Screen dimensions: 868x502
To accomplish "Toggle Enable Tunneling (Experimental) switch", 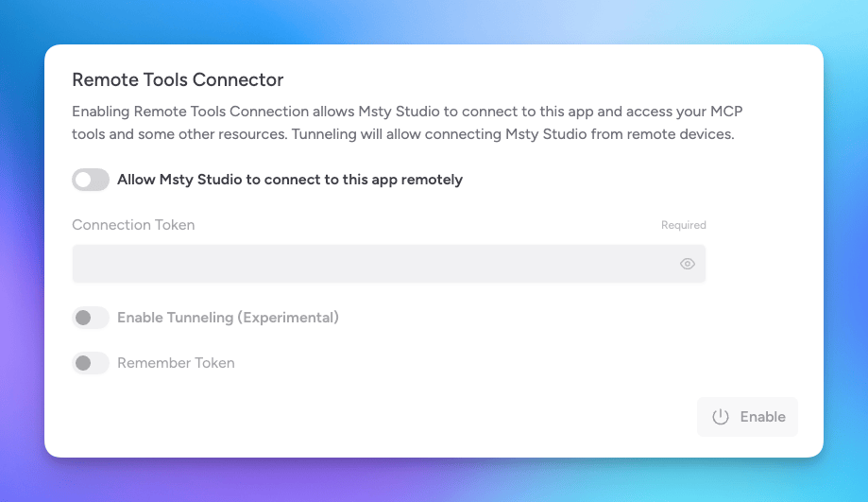I will point(91,318).
